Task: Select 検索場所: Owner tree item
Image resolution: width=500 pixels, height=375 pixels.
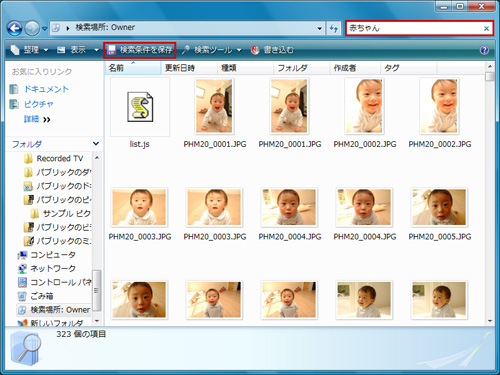Action: (60, 310)
